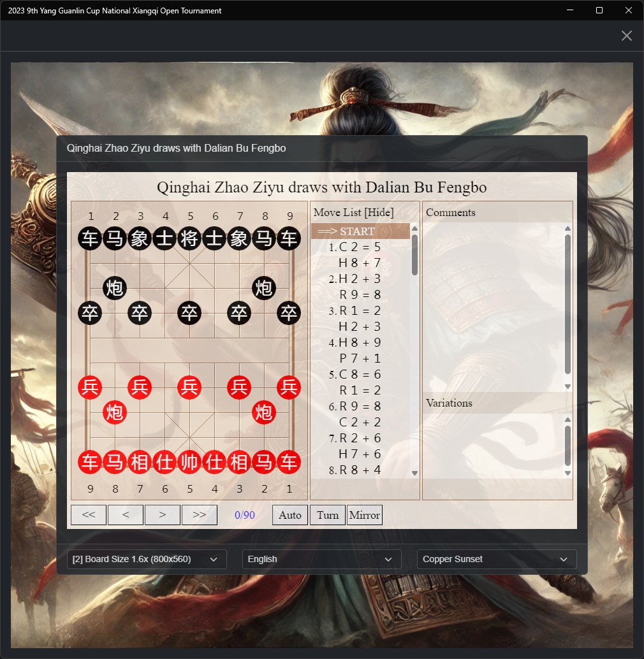Viewport: 644px width, 659px height.
Task: Click the center black soldier 卒
Action: (189, 313)
